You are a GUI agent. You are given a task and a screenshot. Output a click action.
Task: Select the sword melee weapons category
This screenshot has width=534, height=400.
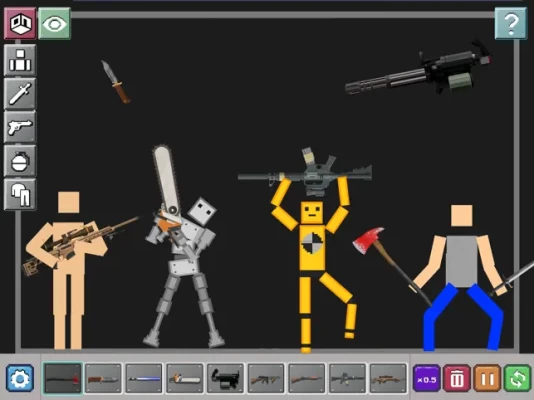coord(20,94)
